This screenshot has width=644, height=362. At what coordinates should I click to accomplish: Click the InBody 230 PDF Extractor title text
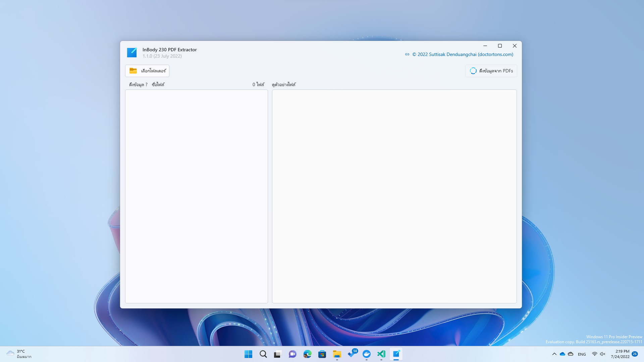170,50
